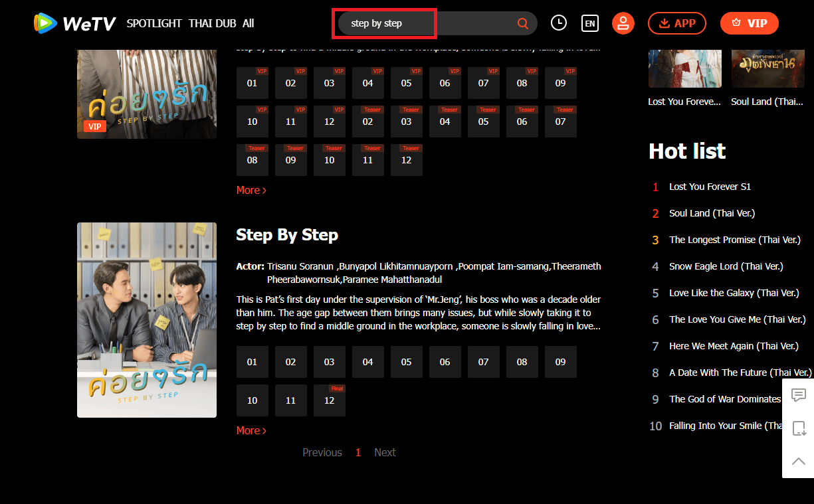The height and width of the screenshot is (504, 814).
Task: Open Soul Land (Thai Ver.) in Hot list
Action: tap(712, 213)
